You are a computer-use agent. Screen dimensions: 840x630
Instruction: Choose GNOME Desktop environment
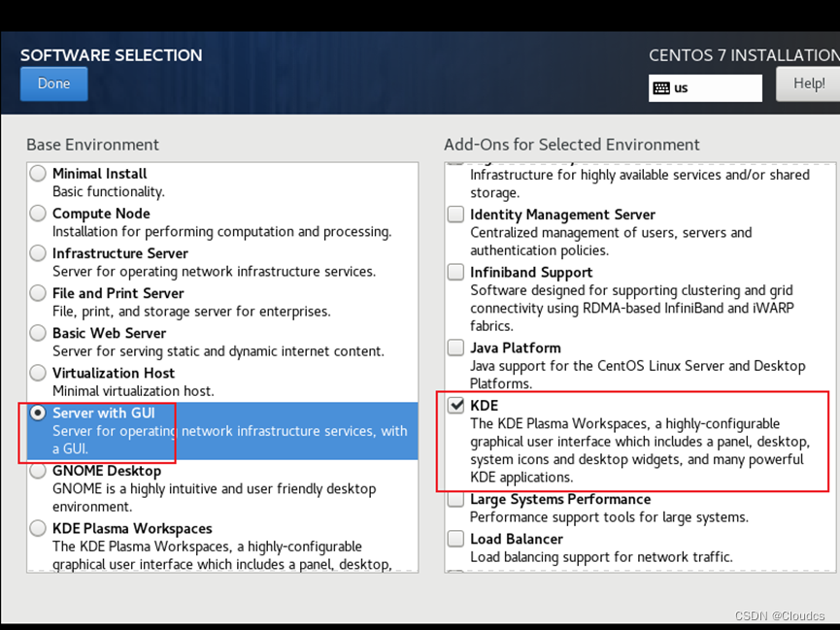point(37,470)
